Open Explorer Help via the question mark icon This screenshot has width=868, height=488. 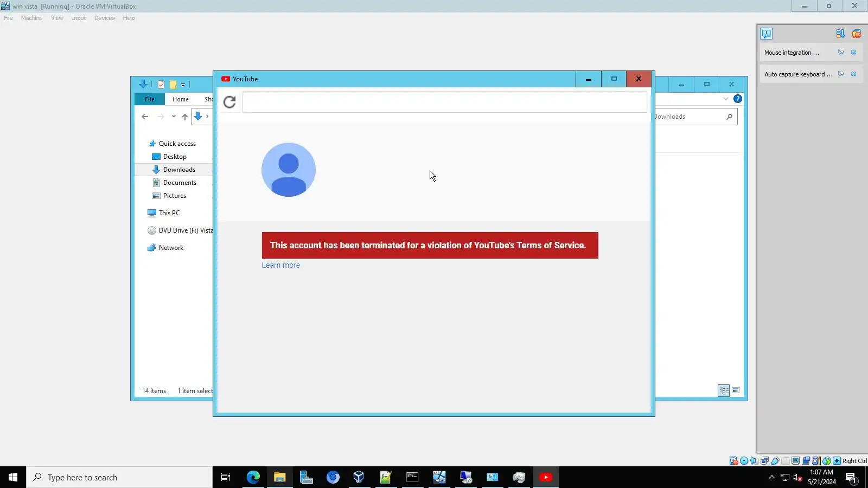click(x=738, y=99)
